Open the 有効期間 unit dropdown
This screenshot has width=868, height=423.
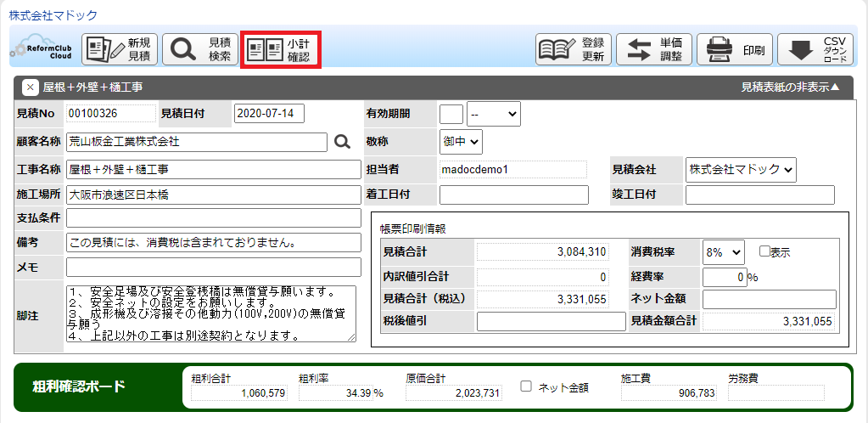tap(493, 114)
